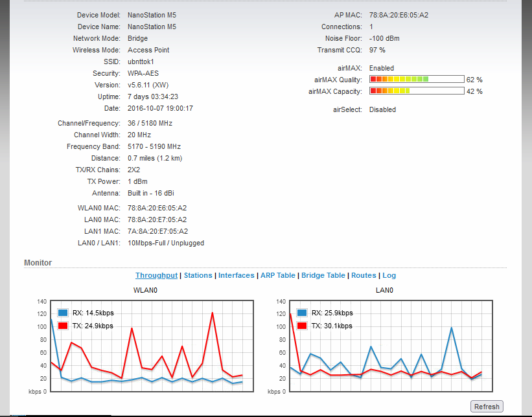Click the Network Mode value Bridge
The width and height of the screenshot is (532, 417).
click(x=138, y=38)
